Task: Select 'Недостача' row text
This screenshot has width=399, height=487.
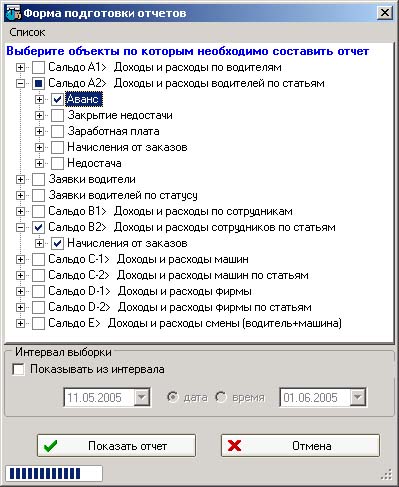Action: pyautogui.click(x=94, y=163)
